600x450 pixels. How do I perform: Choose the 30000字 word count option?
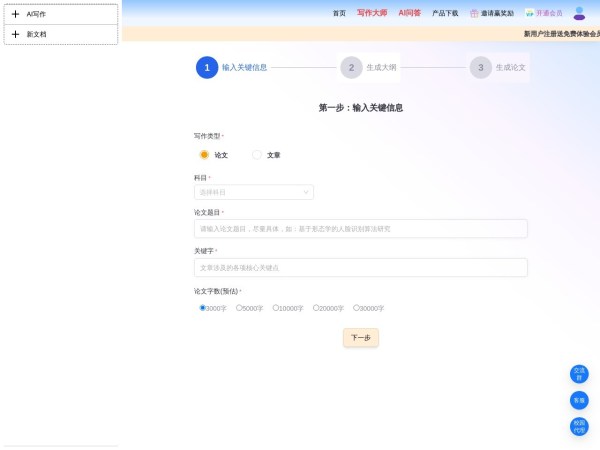(356, 308)
